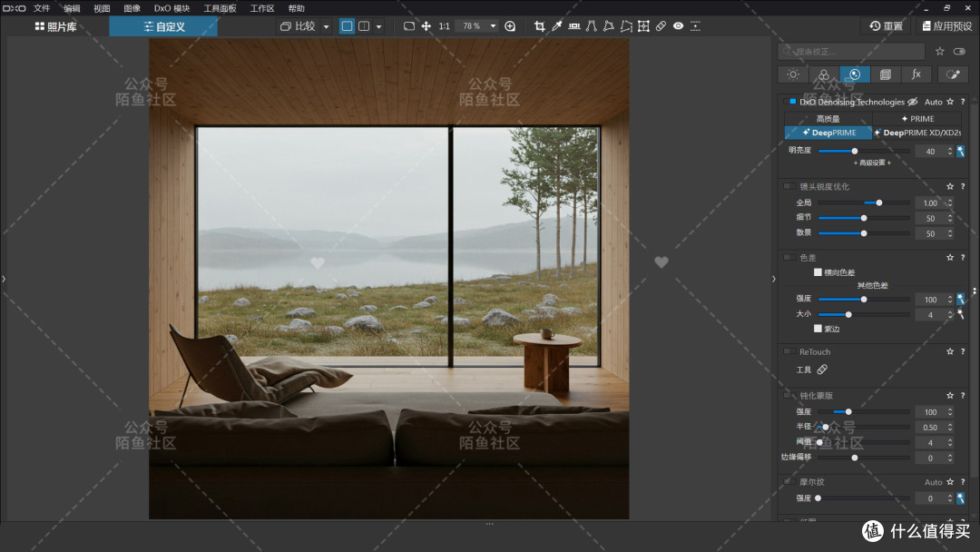Adjust the 全局 1.00 value stepper
This screenshot has width=980, height=552.
950,202
